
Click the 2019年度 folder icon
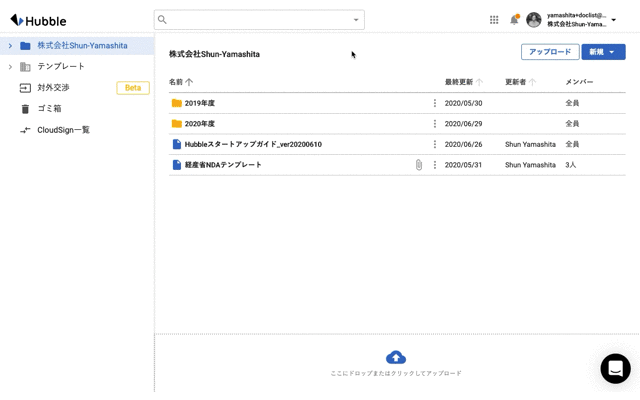tap(177, 103)
